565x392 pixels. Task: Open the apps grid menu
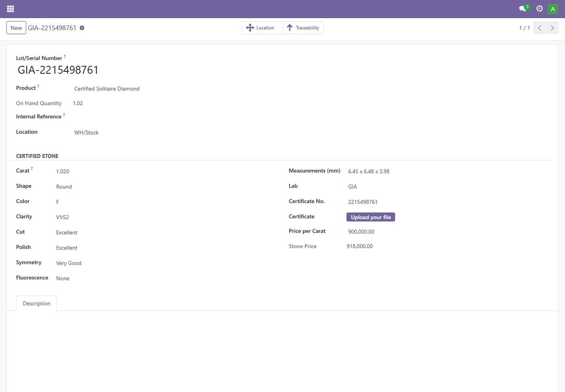(x=10, y=8)
